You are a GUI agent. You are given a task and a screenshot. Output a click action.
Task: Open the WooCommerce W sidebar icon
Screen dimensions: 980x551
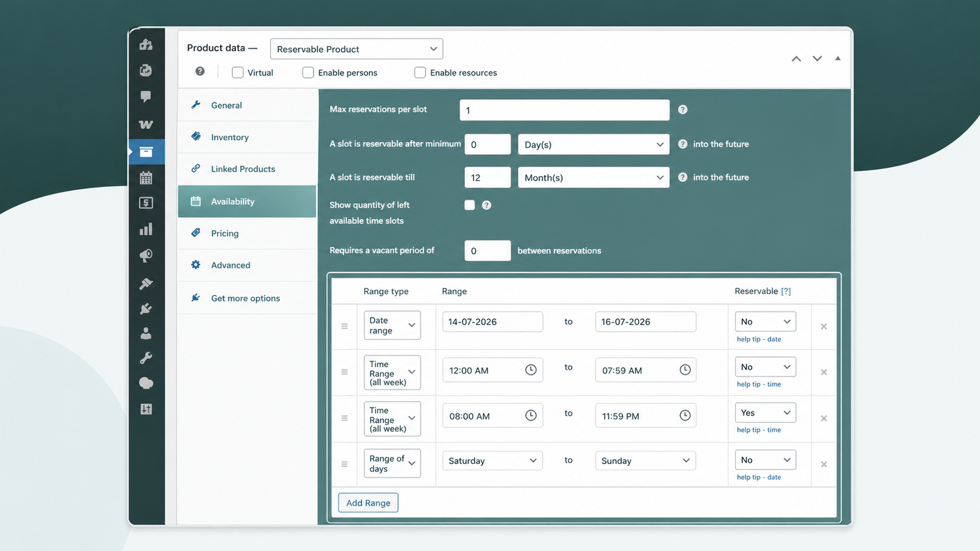pos(146,124)
